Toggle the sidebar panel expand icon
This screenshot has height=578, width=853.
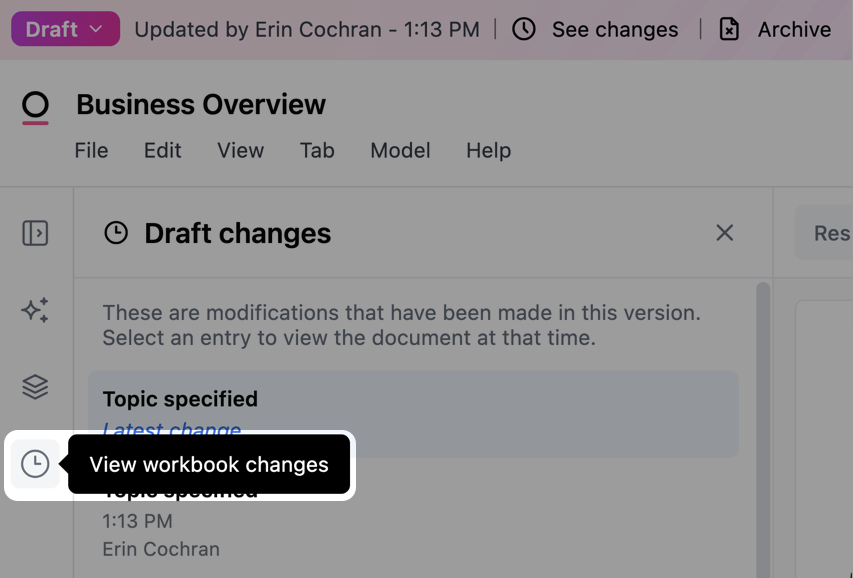coord(35,233)
